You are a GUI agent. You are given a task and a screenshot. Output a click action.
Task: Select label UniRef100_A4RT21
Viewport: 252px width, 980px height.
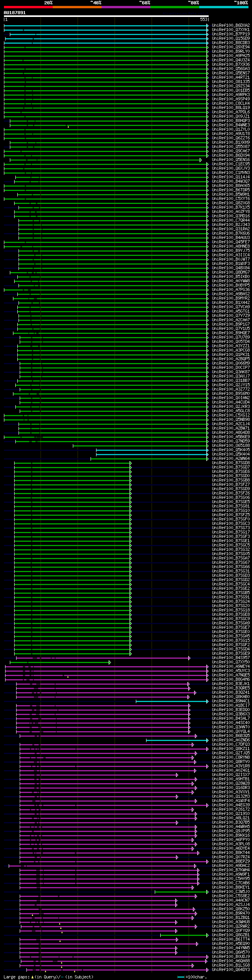[x=231, y=77]
